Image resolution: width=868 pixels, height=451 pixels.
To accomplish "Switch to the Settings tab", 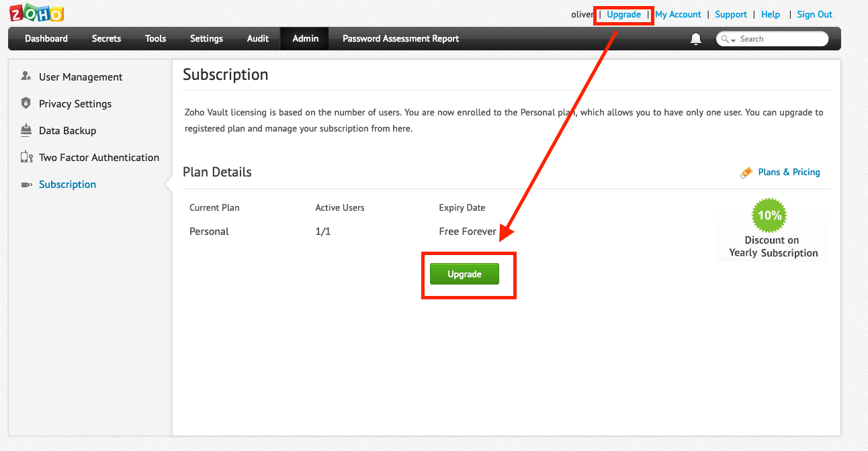I will (206, 38).
